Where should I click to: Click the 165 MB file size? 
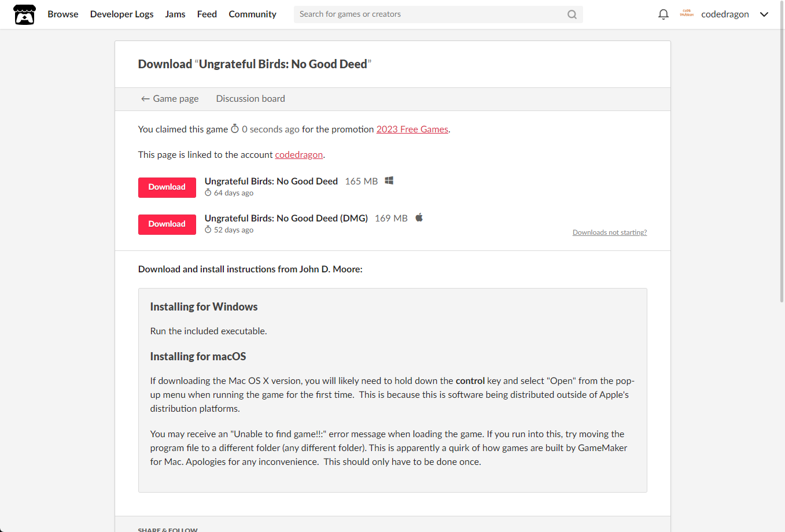362,182
